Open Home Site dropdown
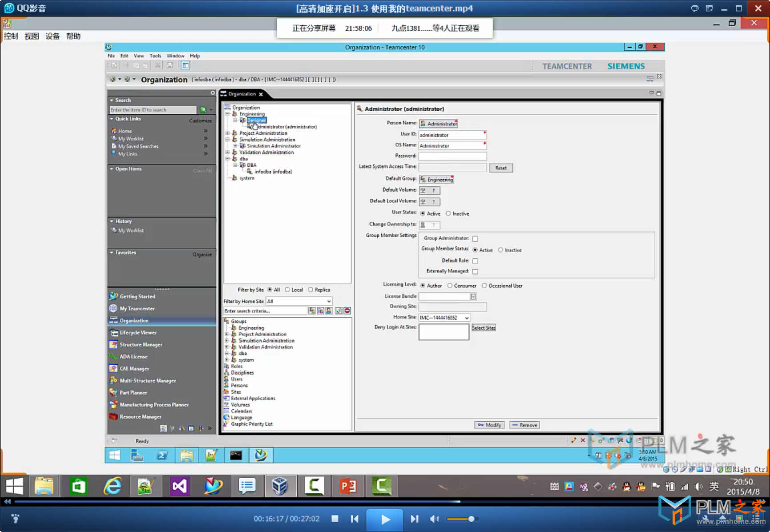The width and height of the screenshot is (770, 532). [467, 318]
